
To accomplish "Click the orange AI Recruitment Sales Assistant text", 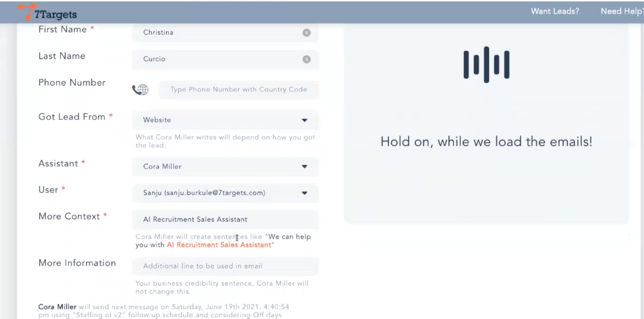I will 219,245.
